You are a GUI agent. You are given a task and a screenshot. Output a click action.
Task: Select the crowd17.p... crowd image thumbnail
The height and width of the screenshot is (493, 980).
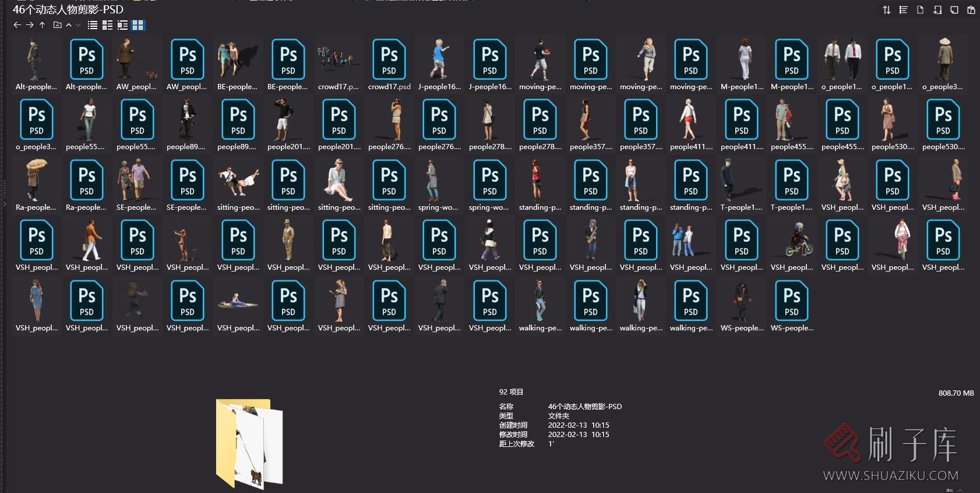[x=339, y=59]
